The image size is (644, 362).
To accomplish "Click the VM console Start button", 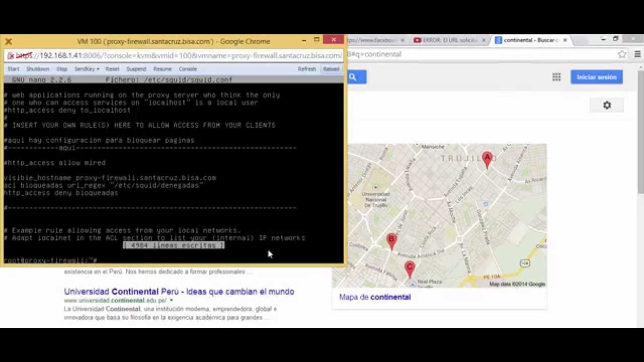I will [x=14, y=69].
